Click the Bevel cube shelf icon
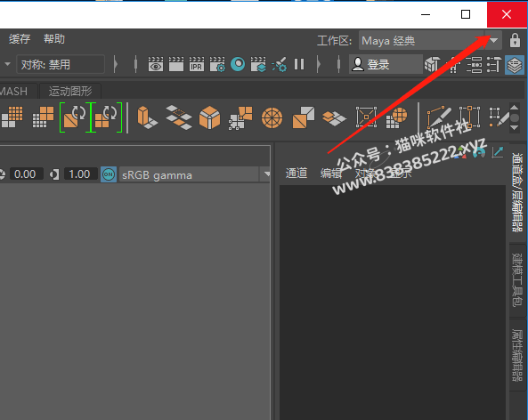528x420 pixels. [209, 117]
